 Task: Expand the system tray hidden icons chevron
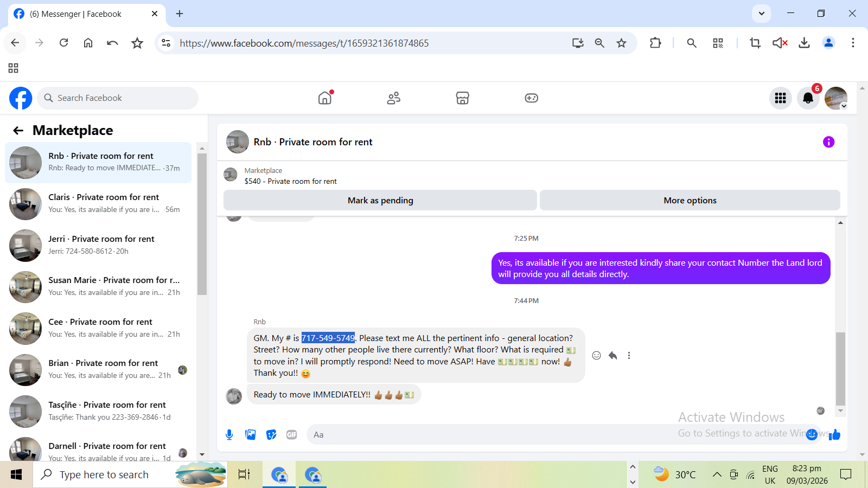coord(717,474)
